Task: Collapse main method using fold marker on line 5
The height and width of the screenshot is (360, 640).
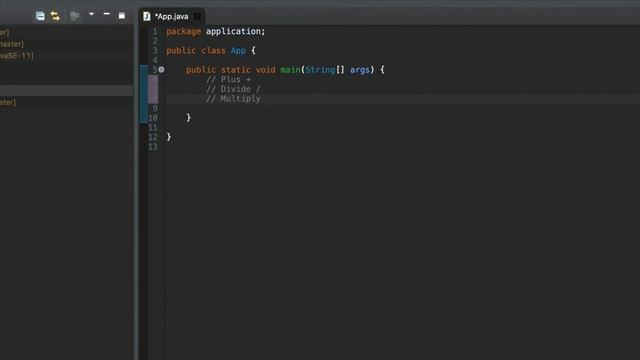Action: [x=162, y=70]
